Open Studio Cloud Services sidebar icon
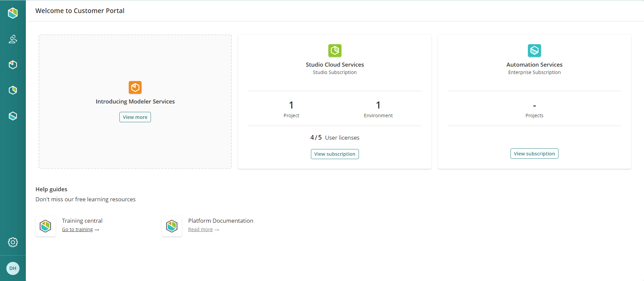Screen dimensions: 644x281 click(x=13, y=90)
